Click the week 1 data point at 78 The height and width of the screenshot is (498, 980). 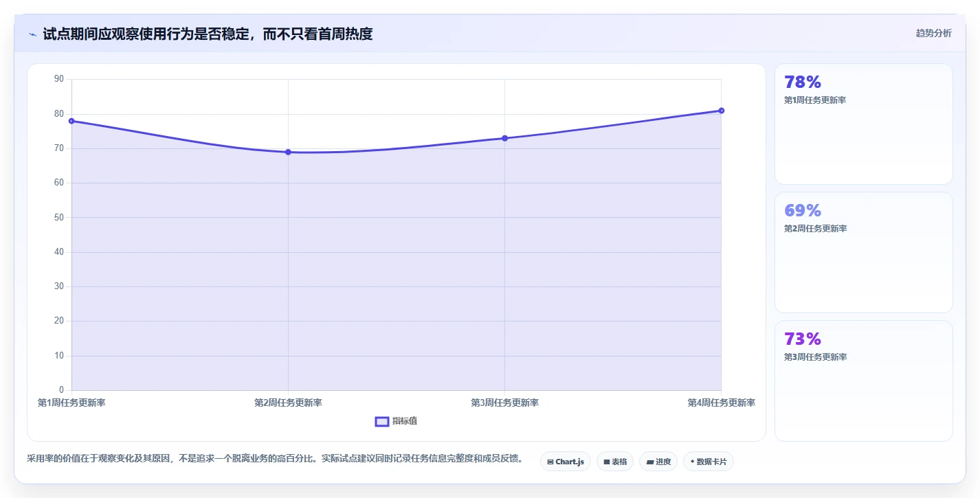point(71,121)
